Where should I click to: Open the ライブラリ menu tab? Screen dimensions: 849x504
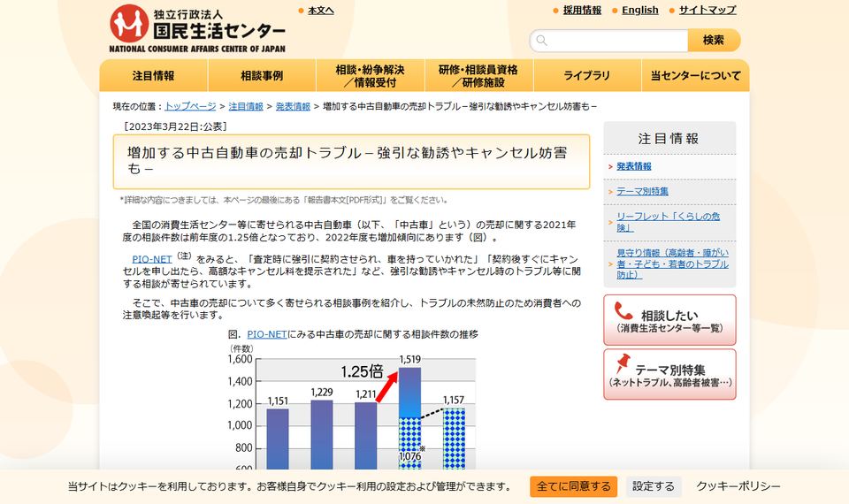point(587,76)
